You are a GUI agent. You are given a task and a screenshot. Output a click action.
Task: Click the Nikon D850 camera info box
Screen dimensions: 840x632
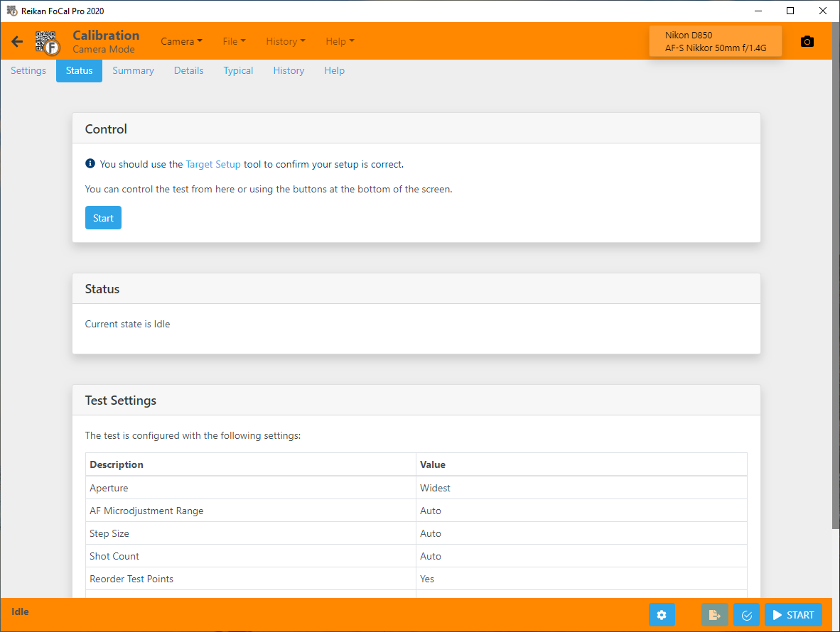coord(715,41)
